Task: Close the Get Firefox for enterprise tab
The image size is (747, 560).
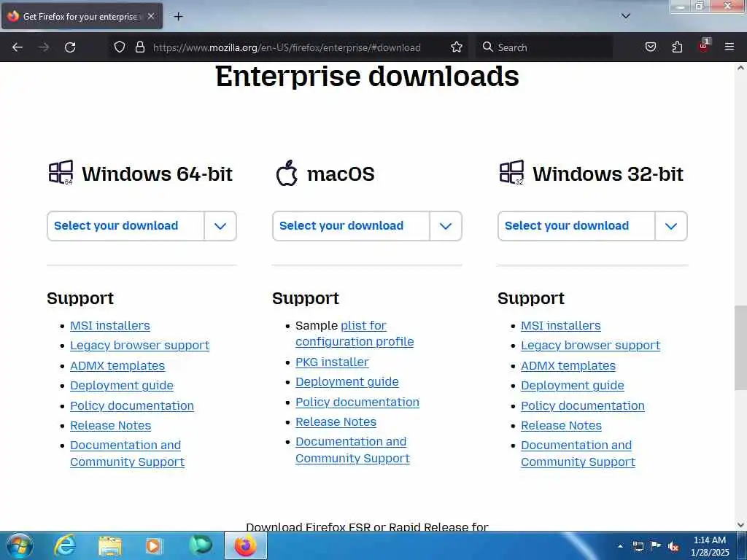Action: pyautogui.click(x=151, y=16)
